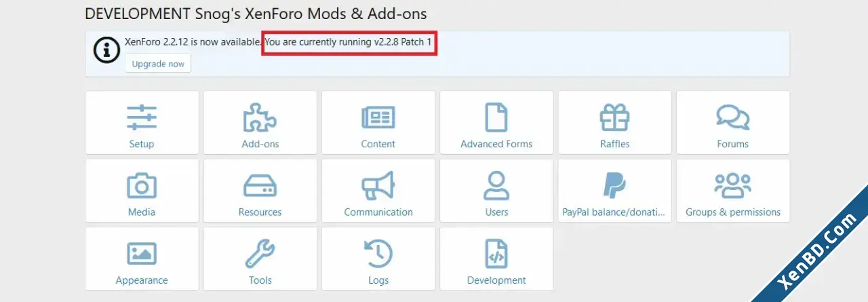Open the Development text link
The image size is (868, 302).
point(496,280)
